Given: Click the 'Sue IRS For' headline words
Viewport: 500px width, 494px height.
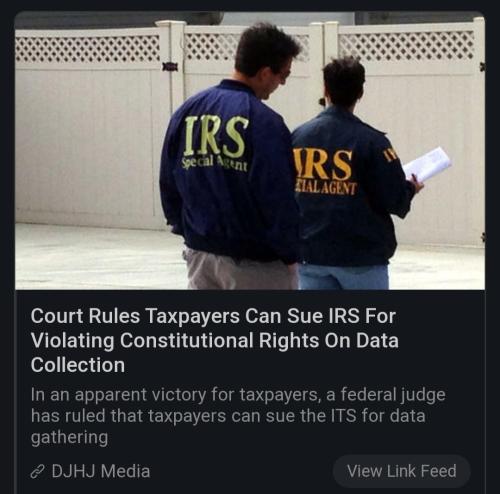Looking at the screenshot, I should [341, 316].
